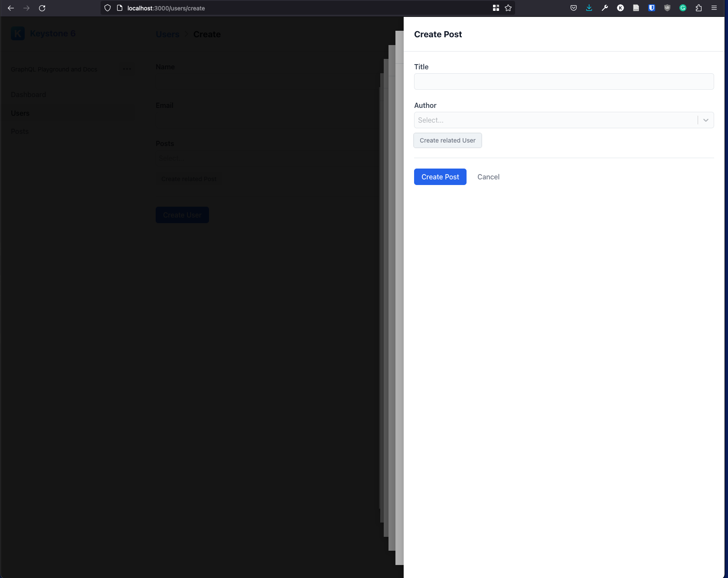
Task: Click the gray document extension icon
Action: 636,8
